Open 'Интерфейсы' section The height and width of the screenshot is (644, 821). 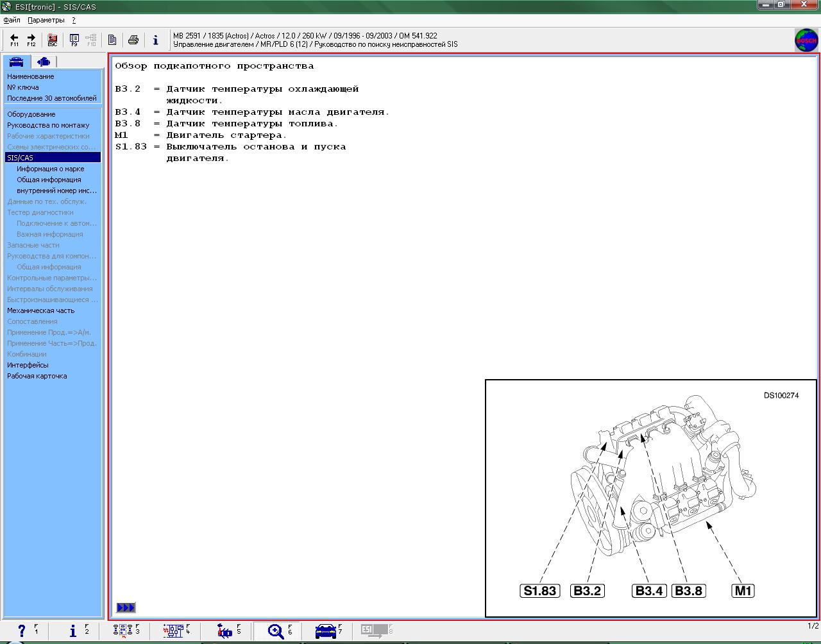tap(28, 365)
